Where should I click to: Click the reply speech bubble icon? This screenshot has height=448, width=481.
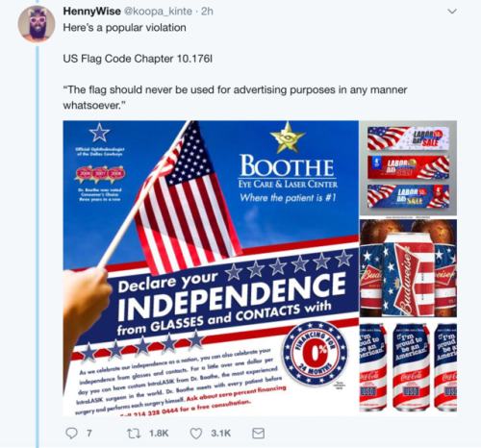coord(71,434)
